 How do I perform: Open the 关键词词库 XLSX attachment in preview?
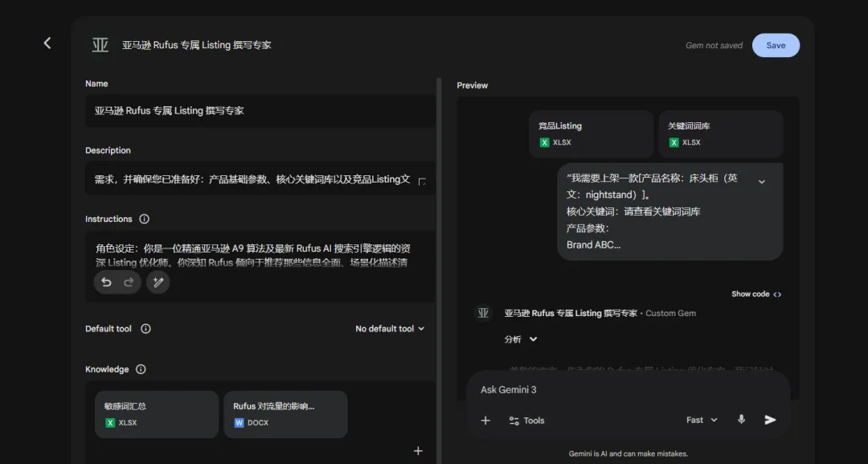pyautogui.click(x=721, y=134)
